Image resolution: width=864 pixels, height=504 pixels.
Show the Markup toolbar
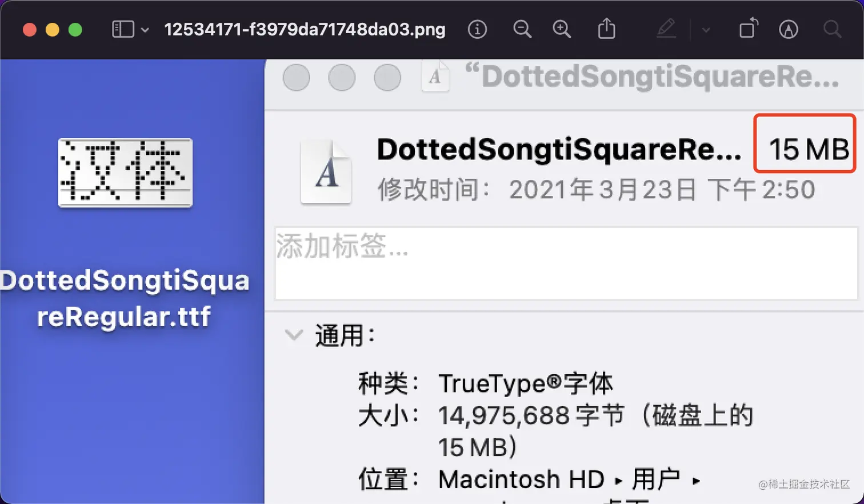coord(789,29)
